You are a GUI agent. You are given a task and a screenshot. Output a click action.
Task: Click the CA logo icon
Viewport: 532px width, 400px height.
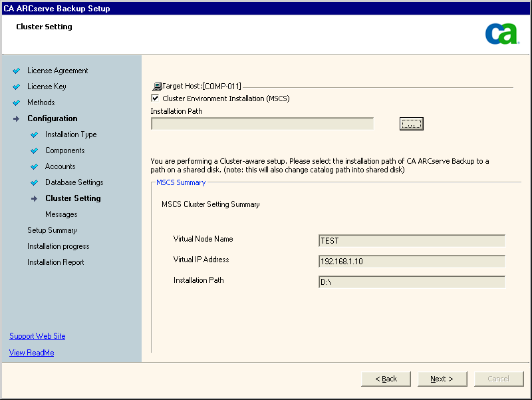501,33
